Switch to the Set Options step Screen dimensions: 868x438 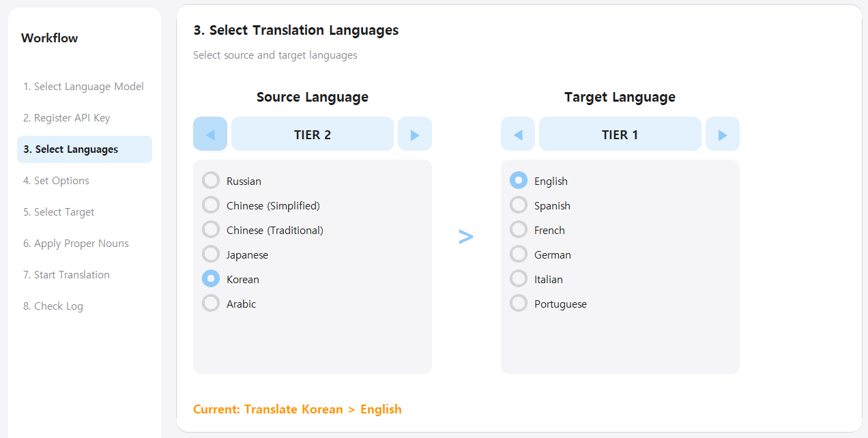56,180
